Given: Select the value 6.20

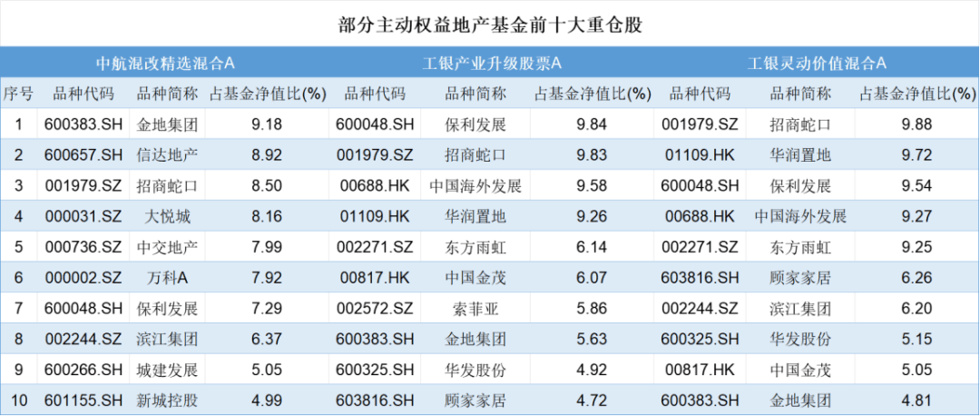Looking at the screenshot, I should (916, 309).
